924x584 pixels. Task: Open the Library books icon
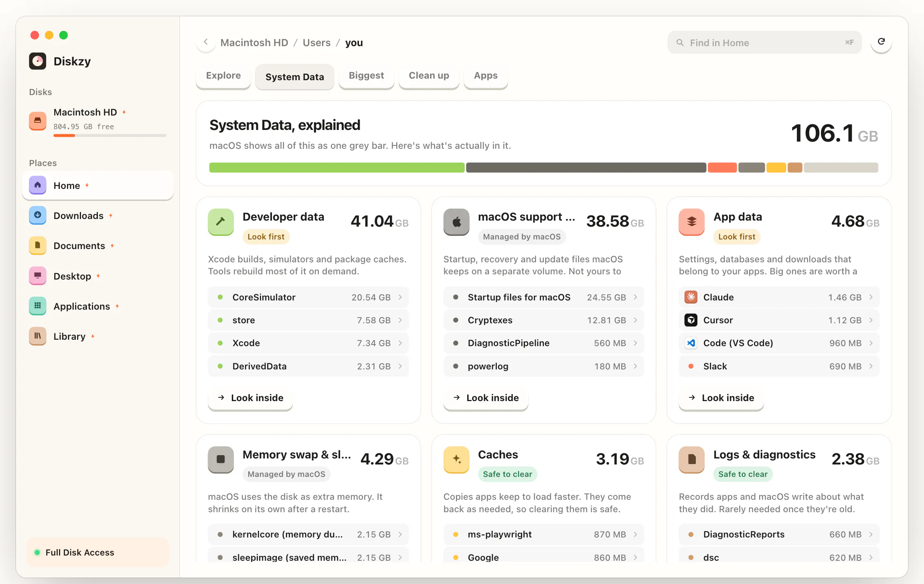click(38, 336)
